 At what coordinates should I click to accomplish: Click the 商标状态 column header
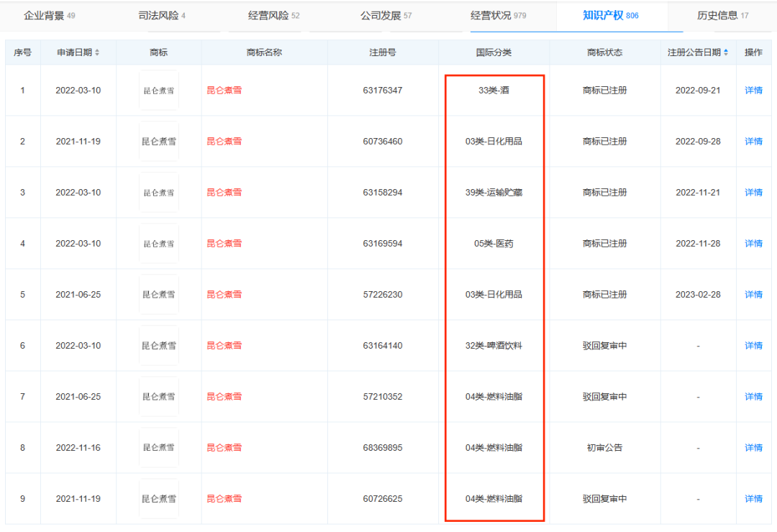(x=604, y=52)
